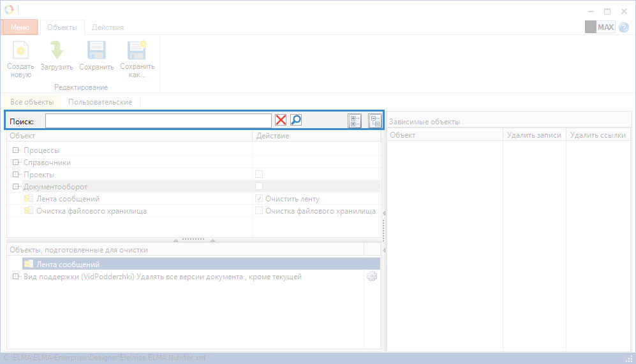Click the Удалить ссылки column header
The image size is (636, 364).
click(598, 135)
